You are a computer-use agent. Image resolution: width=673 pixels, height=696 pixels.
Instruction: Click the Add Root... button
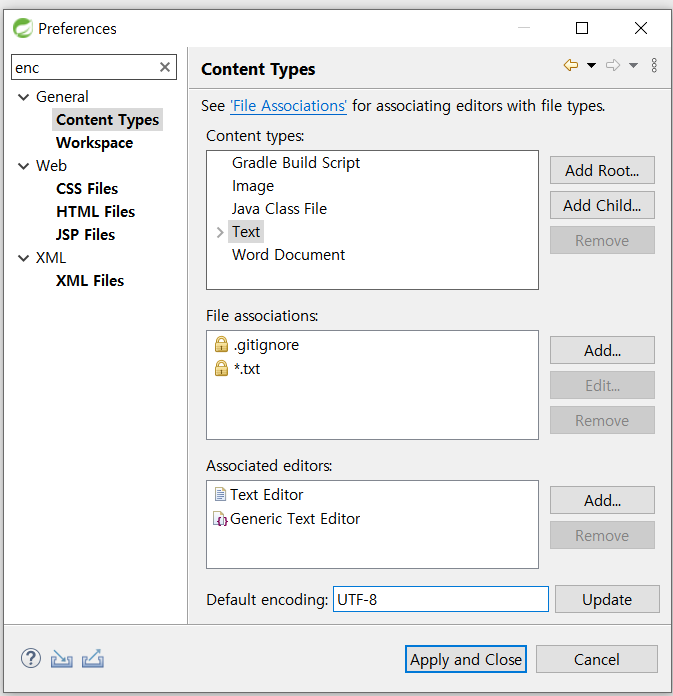602,170
